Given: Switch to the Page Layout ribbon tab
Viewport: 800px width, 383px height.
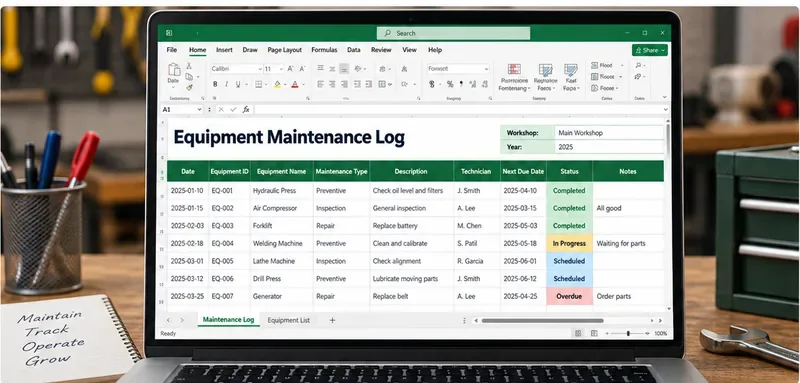Looking at the screenshot, I should [285, 50].
